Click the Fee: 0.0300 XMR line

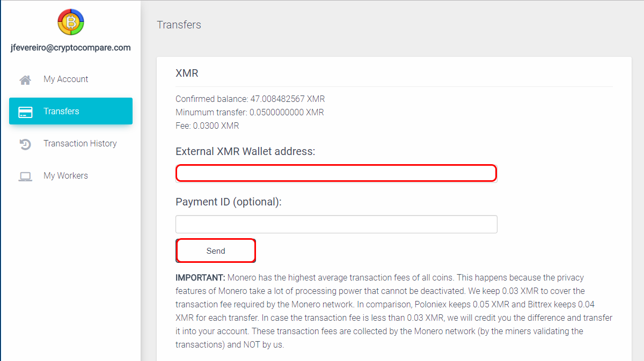coord(207,126)
